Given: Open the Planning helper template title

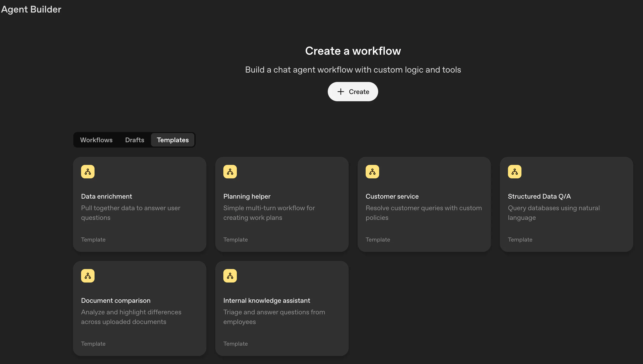Looking at the screenshot, I should coord(246,196).
